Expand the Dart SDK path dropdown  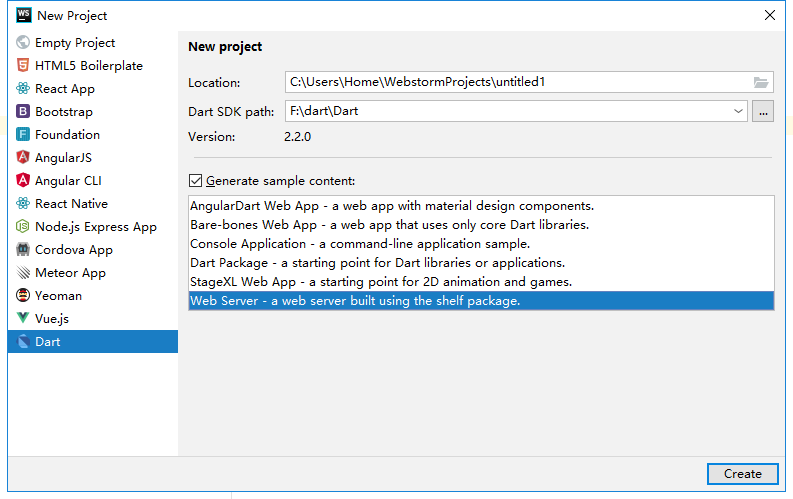[738, 111]
